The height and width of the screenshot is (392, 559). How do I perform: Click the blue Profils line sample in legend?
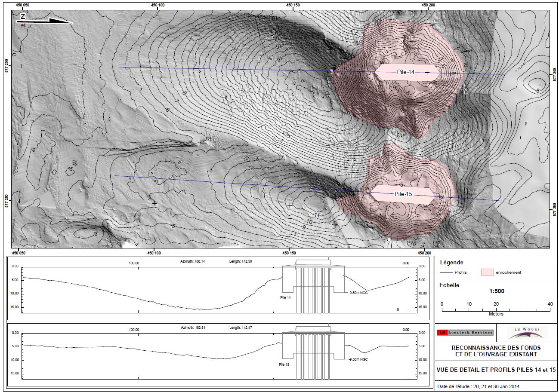click(x=446, y=272)
